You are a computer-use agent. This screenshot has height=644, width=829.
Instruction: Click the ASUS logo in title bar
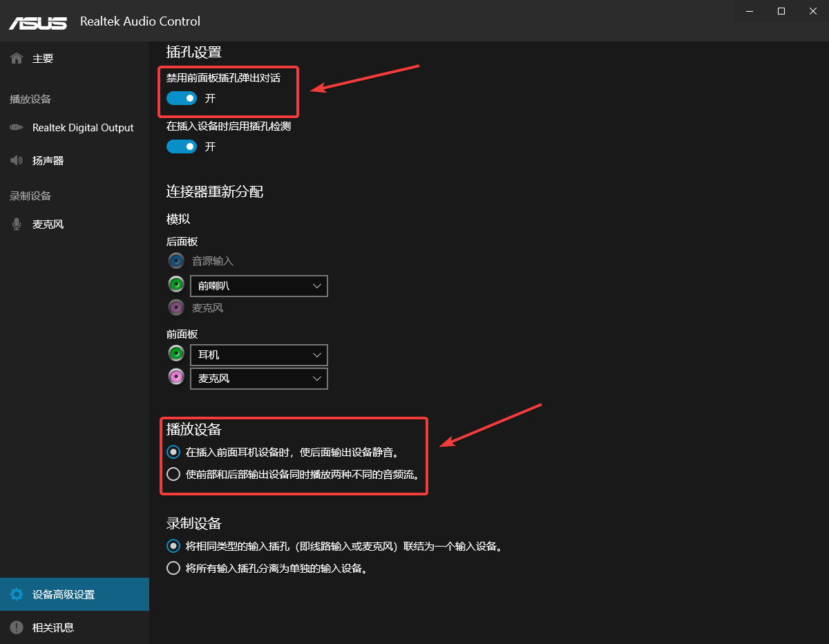pos(38,21)
